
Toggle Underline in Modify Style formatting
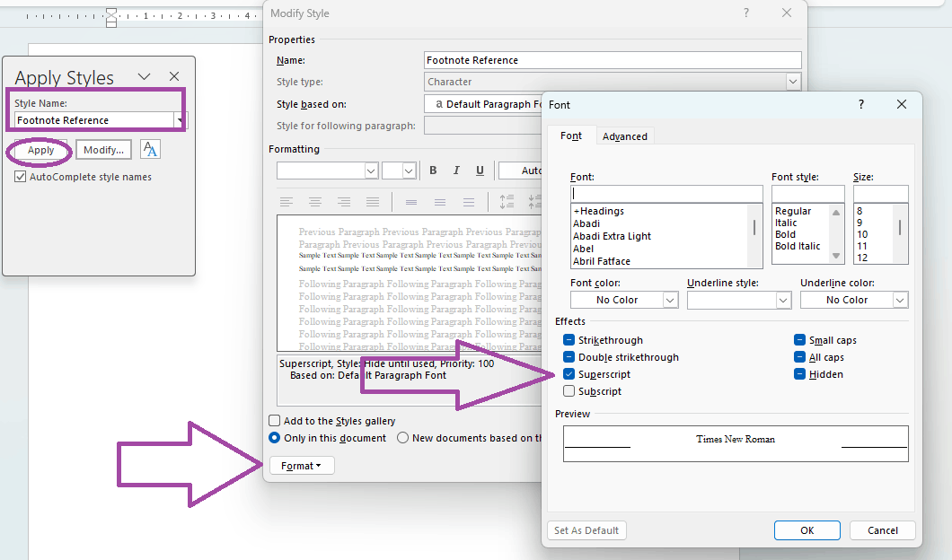point(480,171)
